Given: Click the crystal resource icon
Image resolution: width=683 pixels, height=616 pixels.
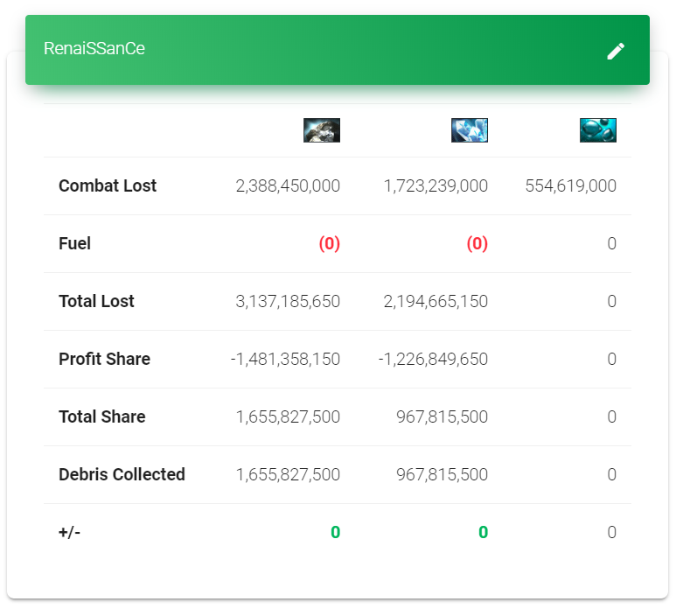Looking at the screenshot, I should tap(469, 129).
